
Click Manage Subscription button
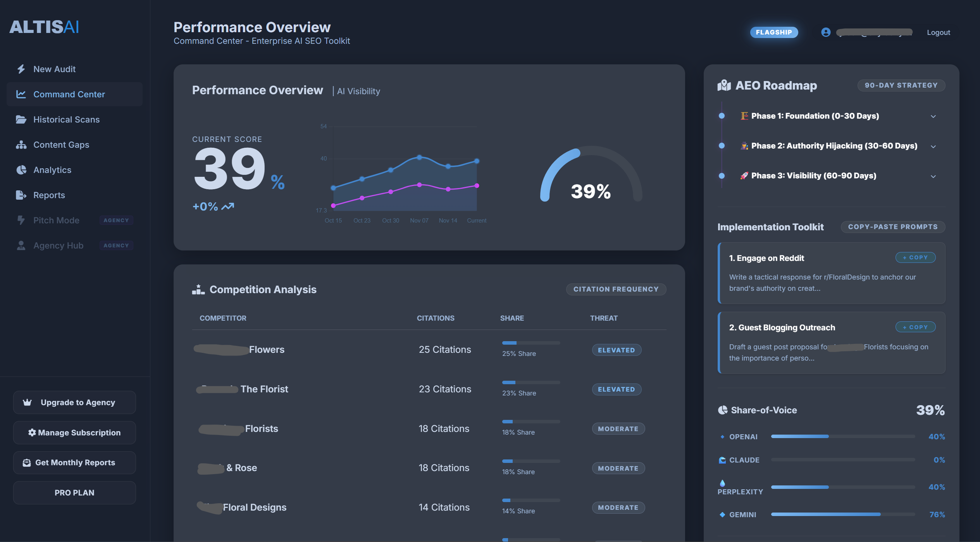74,433
